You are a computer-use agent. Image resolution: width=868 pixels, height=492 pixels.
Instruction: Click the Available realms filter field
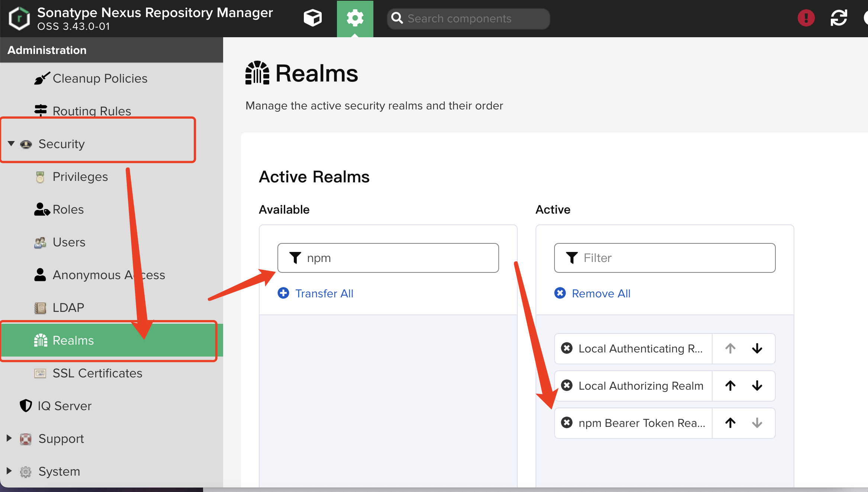click(x=388, y=258)
